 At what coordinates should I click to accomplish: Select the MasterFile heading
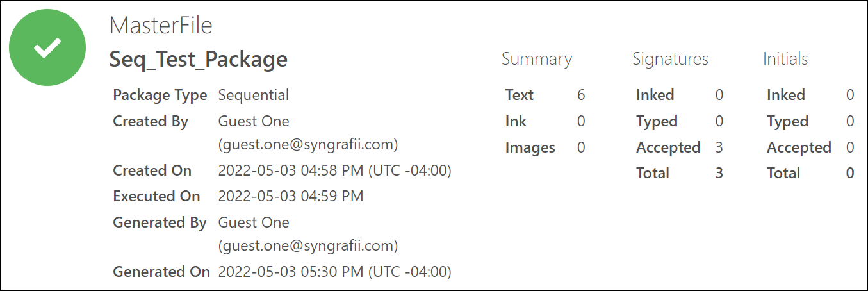point(161,26)
